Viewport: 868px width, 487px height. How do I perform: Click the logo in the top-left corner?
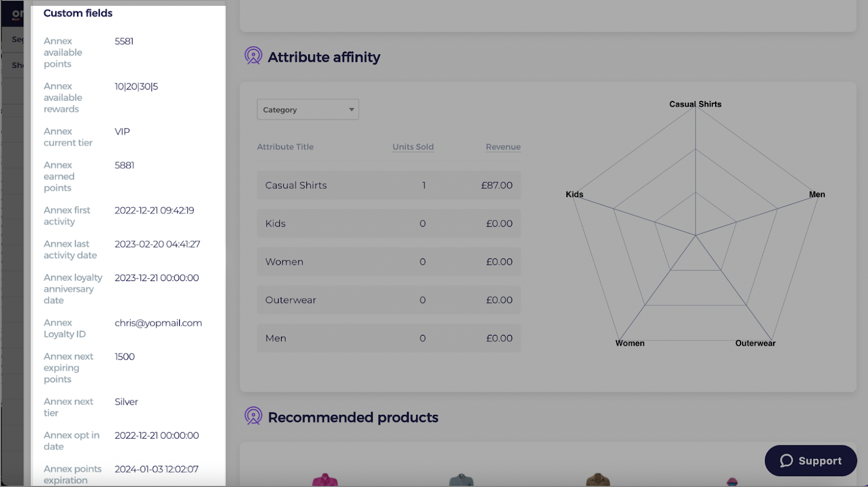[16, 14]
